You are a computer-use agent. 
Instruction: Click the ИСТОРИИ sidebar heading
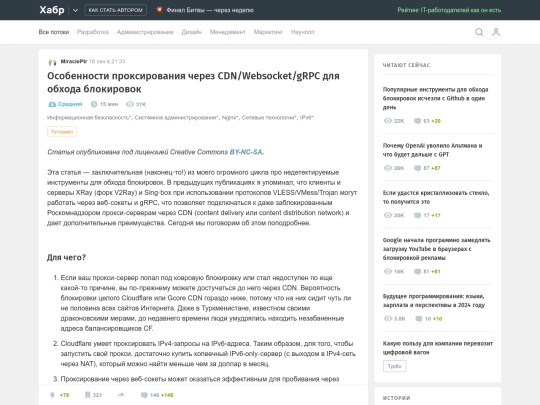tap(396, 398)
